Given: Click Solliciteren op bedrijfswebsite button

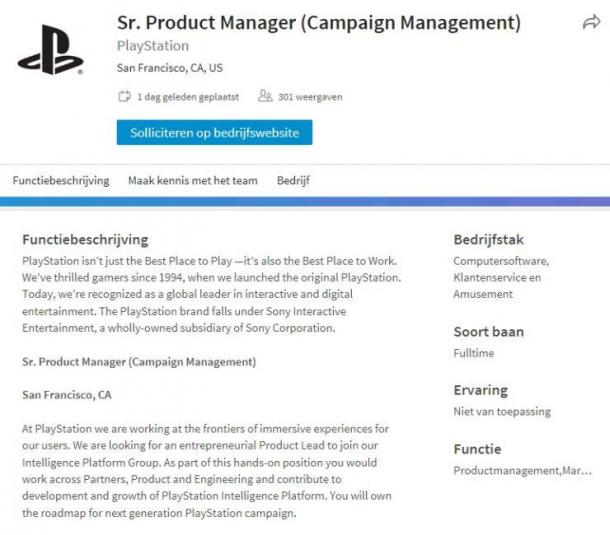Looking at the screenshot, I should (214, 133).
